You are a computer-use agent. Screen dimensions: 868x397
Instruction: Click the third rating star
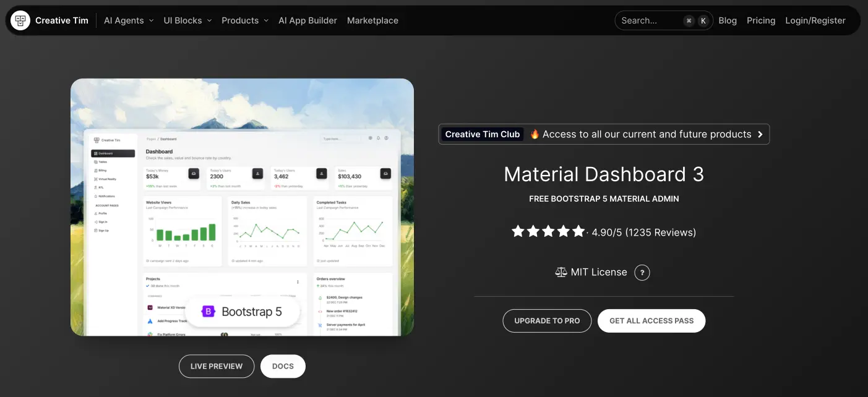pyautogui.click(x=548, y=232)
